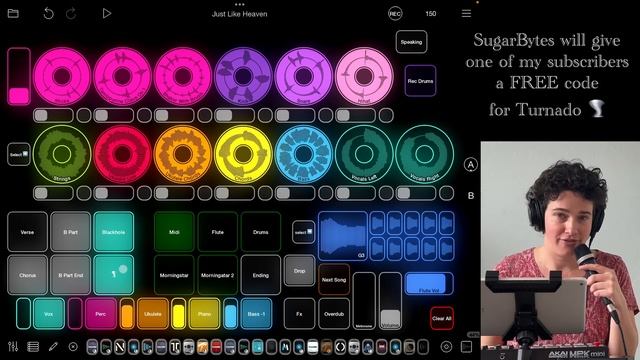
Task: Trigger the Vocals Left loop
Action: (364, 154)
